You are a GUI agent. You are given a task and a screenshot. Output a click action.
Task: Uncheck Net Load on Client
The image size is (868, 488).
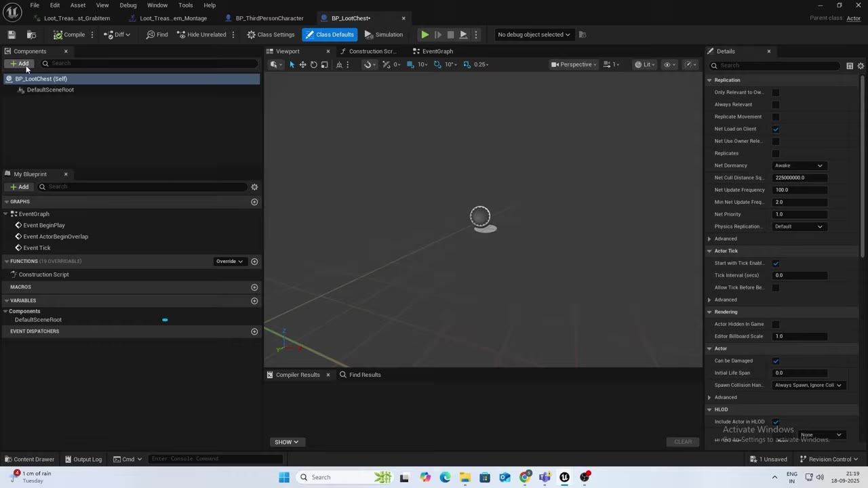[x=776, y=129]
